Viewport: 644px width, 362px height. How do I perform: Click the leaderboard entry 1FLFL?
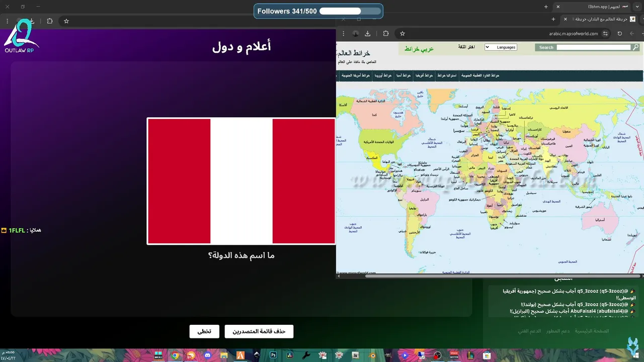click(x=21, y=230)
